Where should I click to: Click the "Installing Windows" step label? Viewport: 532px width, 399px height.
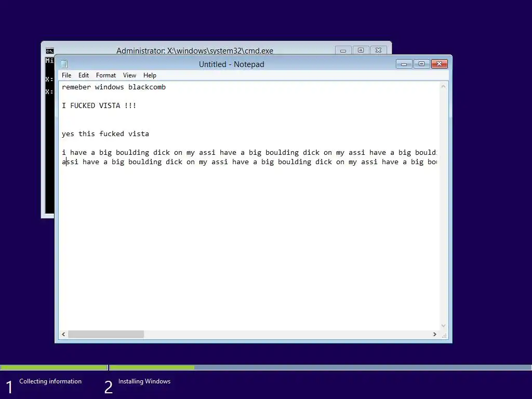point(144,381)
